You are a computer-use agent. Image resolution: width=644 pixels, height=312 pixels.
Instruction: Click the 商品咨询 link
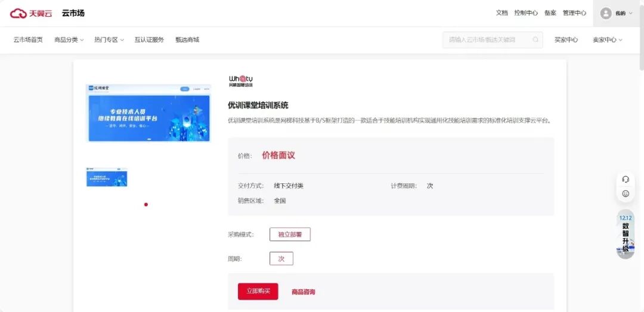pyautogui.click(x=304, y=292)
